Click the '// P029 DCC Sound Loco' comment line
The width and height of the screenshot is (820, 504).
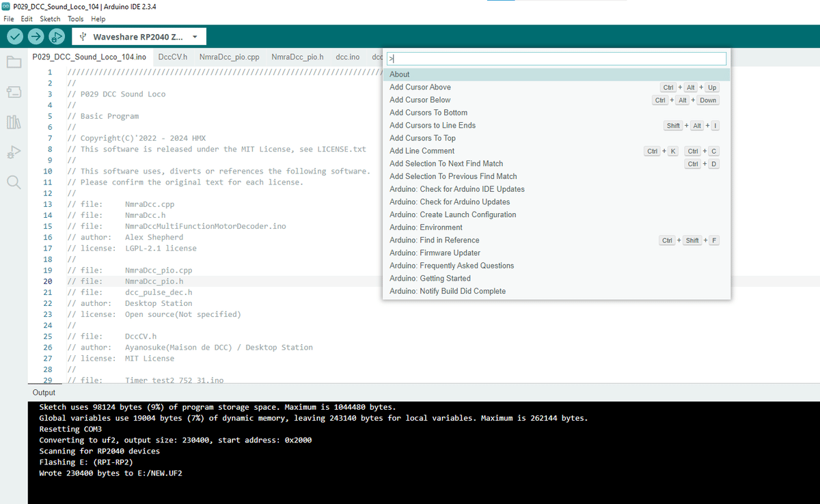(116, 94)
